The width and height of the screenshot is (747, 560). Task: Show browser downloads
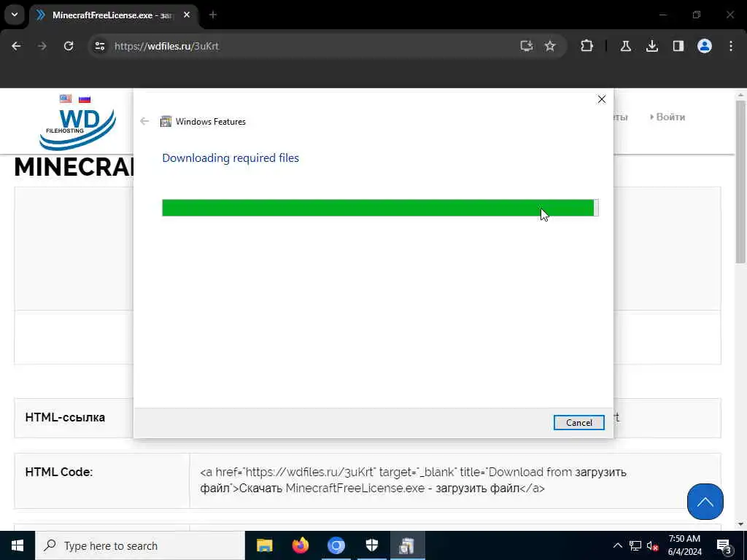pyautogui.click(x=652, y=46)
